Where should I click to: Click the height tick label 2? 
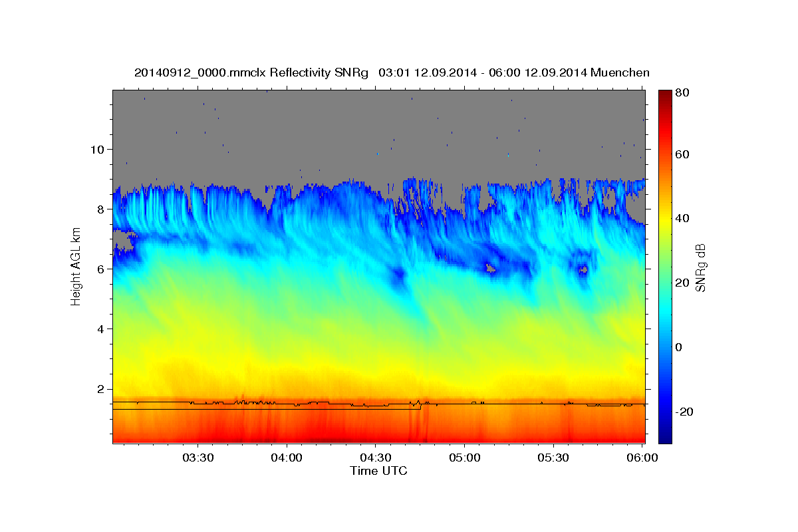click(x=102, y=388)
